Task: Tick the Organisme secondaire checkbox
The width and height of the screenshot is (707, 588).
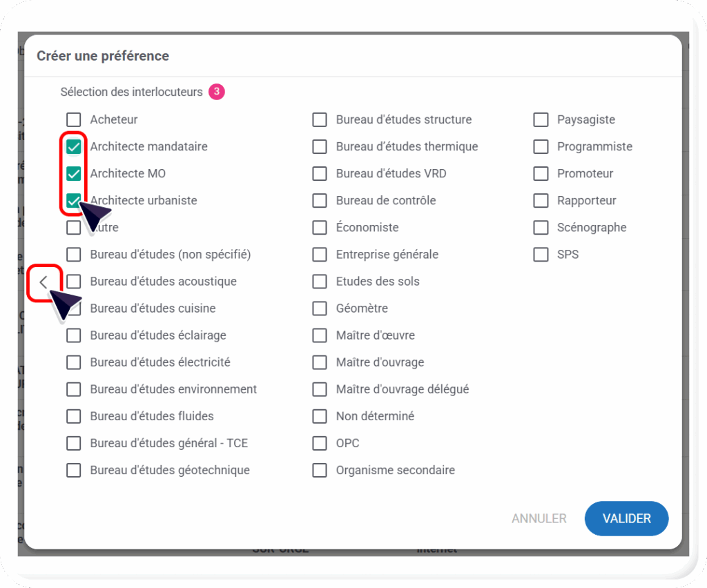Action: tap(320, 470)
